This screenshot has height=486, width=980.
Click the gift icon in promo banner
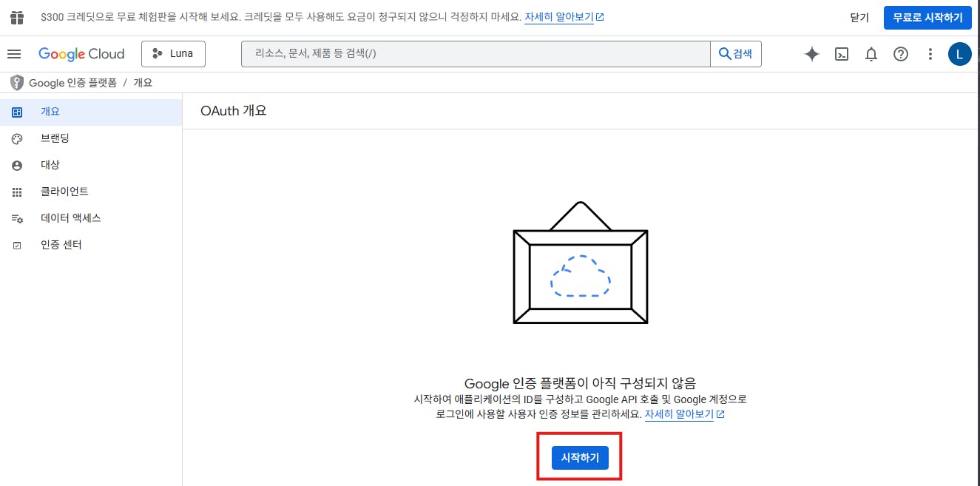tap(17, 17)
